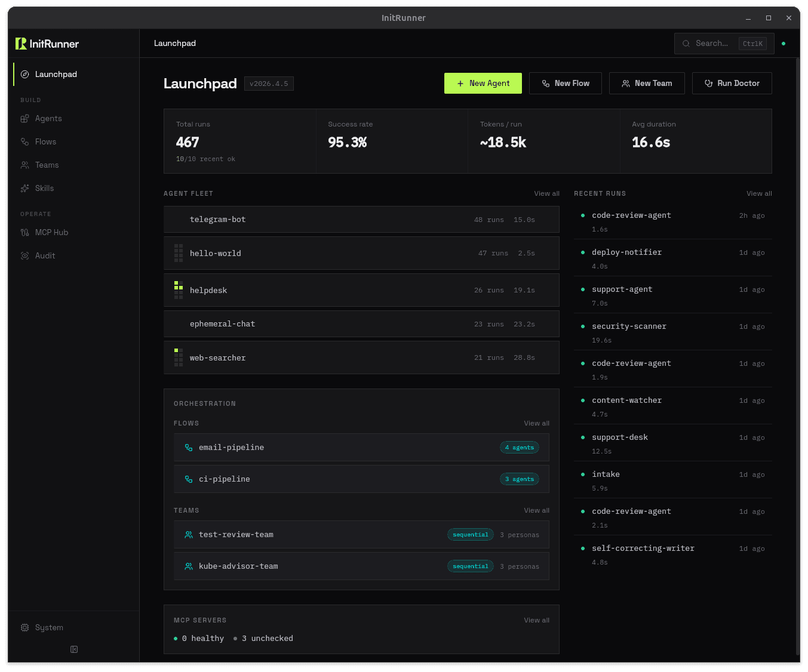808x672 pixels.
Task: Click the email-pipeline flow icon
Action: click(x=189, y=448)
